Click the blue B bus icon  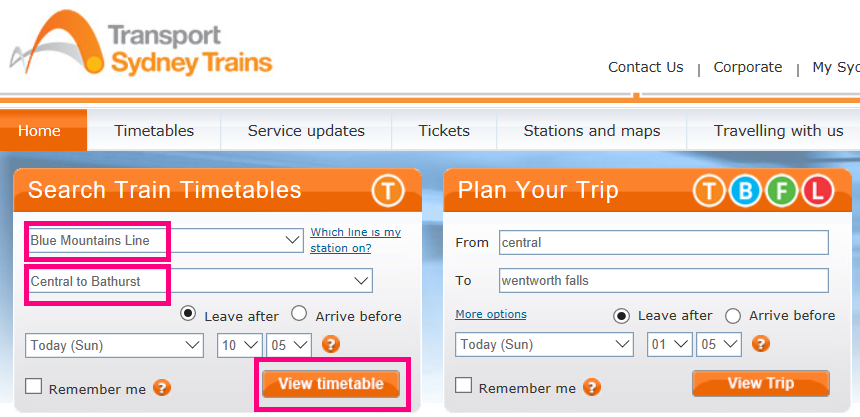click(745, 191)
